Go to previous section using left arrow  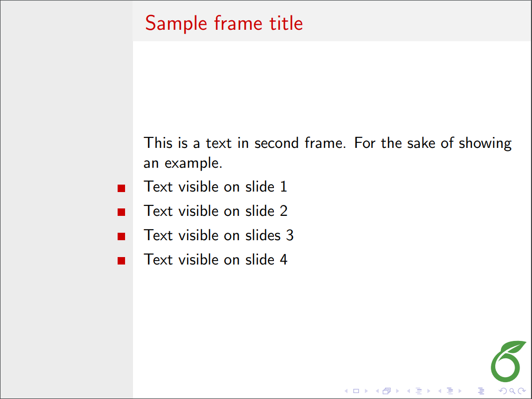click(440, 391)
